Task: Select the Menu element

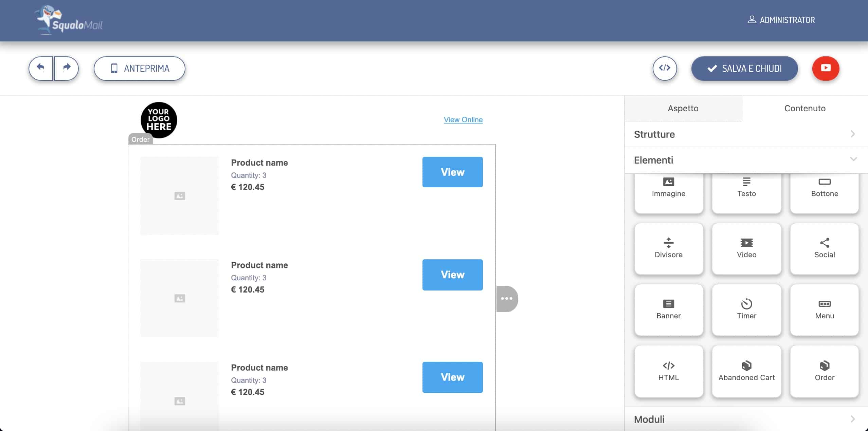Action: tap(824, 310)
